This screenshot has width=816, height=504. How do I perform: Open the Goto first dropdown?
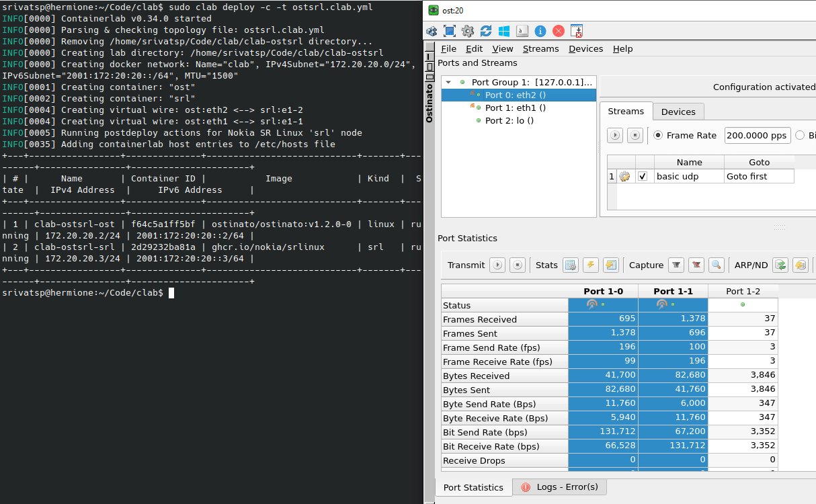(759, 175)
